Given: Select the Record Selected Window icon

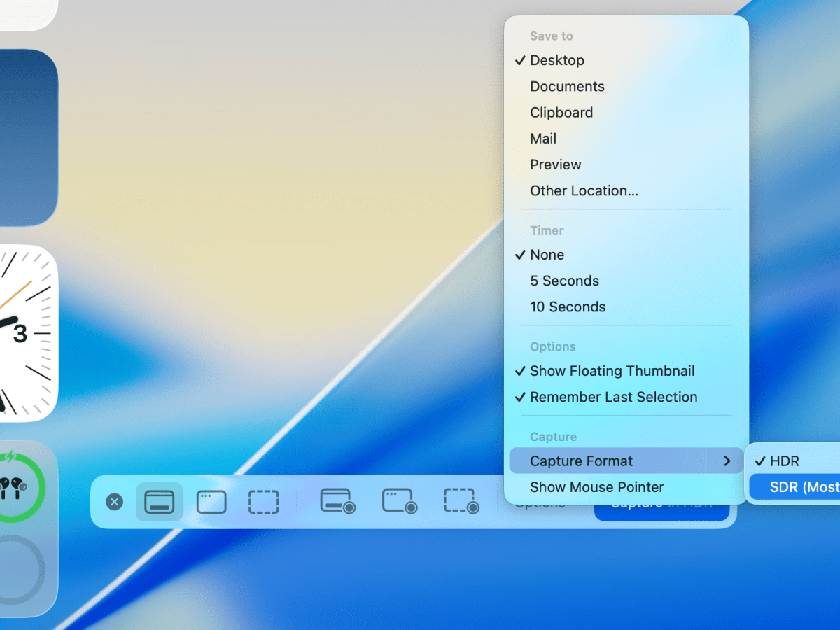Looking at the screenshot, I should coord(399,502).
